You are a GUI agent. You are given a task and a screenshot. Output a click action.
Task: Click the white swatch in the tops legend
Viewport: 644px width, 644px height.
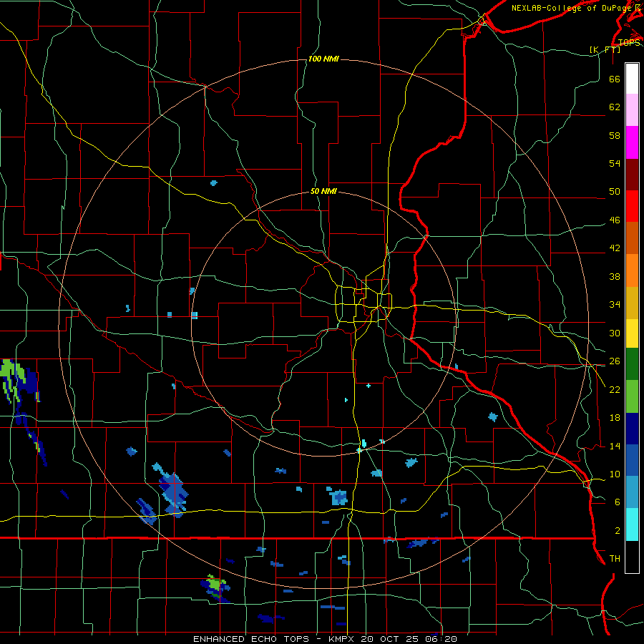632,79
